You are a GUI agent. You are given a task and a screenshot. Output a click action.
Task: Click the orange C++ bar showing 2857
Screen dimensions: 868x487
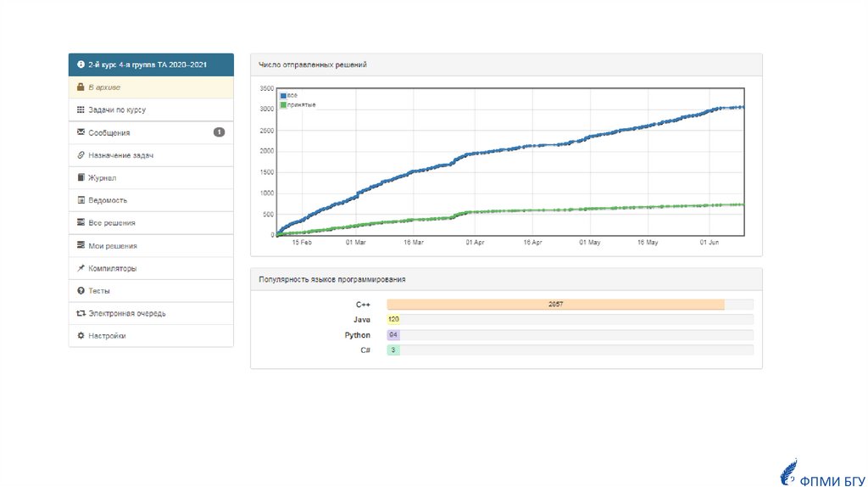pos(555,304)
